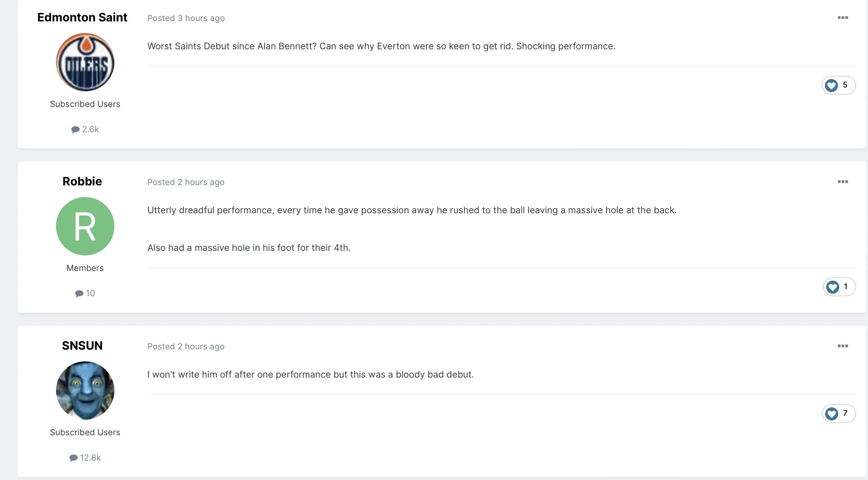The width and height of the screenshot is (868, 480).
Task: Open SNSUN's profile via username
Action: (82, 345)
